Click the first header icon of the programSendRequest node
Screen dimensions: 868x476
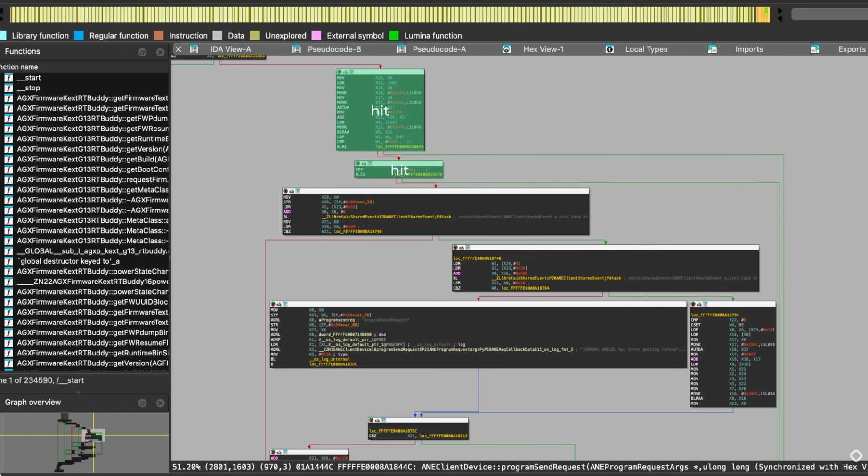273,304
